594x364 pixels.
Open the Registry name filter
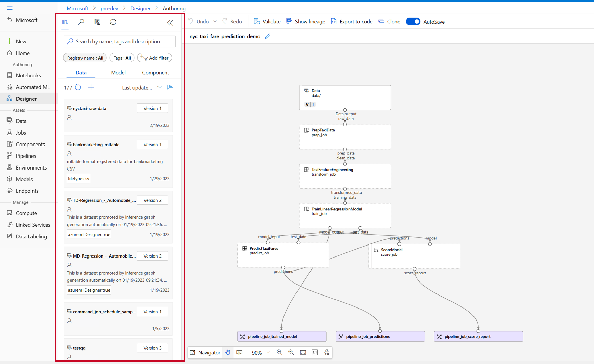[85, 58]
